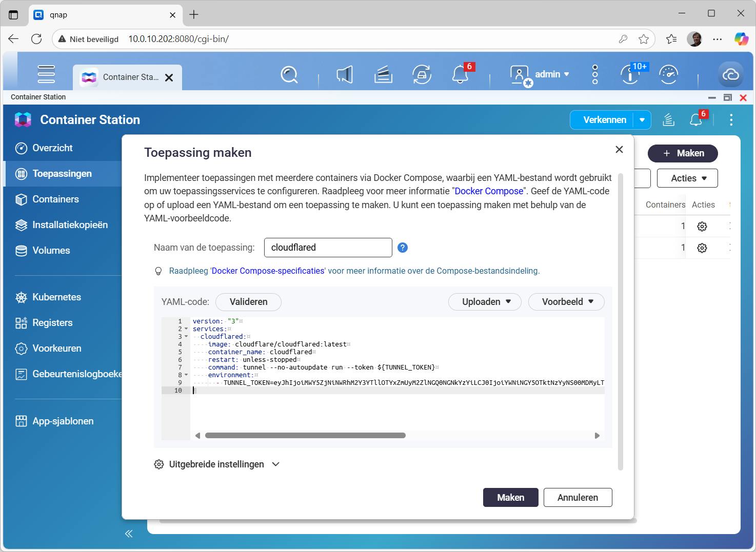
Task: Open the QTS main menu hamburger icon
Action: 46,74
